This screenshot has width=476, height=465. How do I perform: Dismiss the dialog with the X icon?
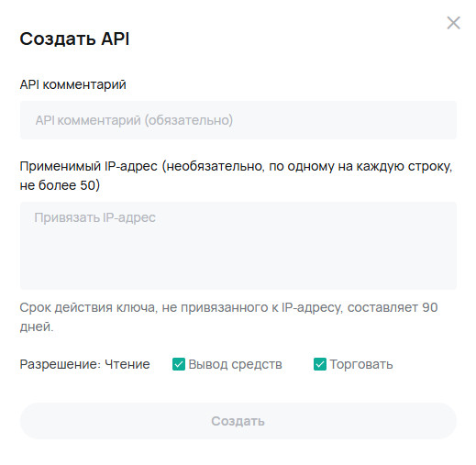453,23
